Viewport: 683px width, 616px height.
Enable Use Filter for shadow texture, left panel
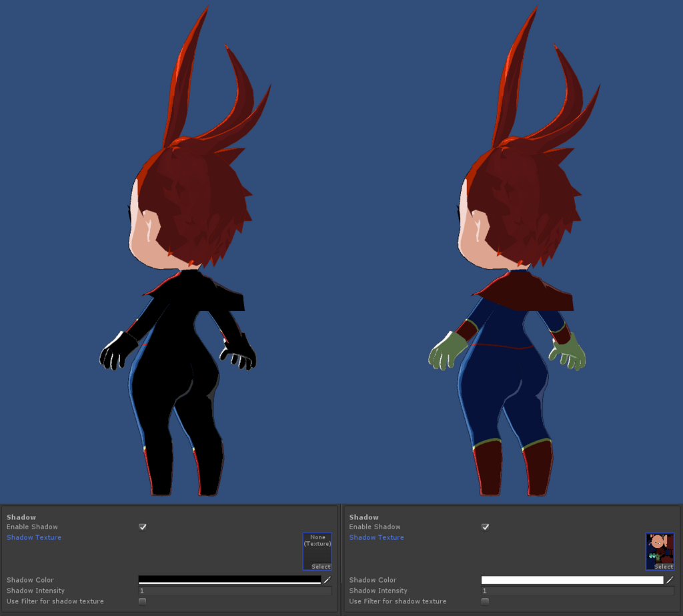[143, 601]
